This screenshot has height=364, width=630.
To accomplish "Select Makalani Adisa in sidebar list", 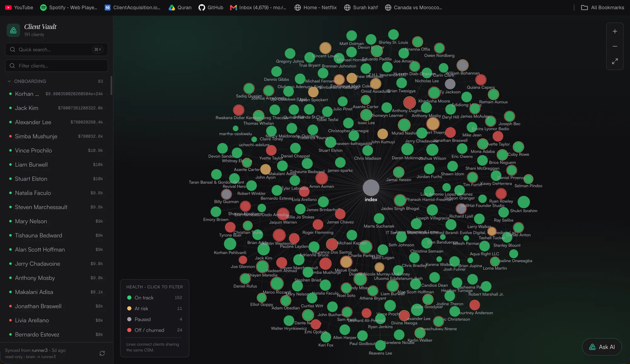I will pos(56,292).
